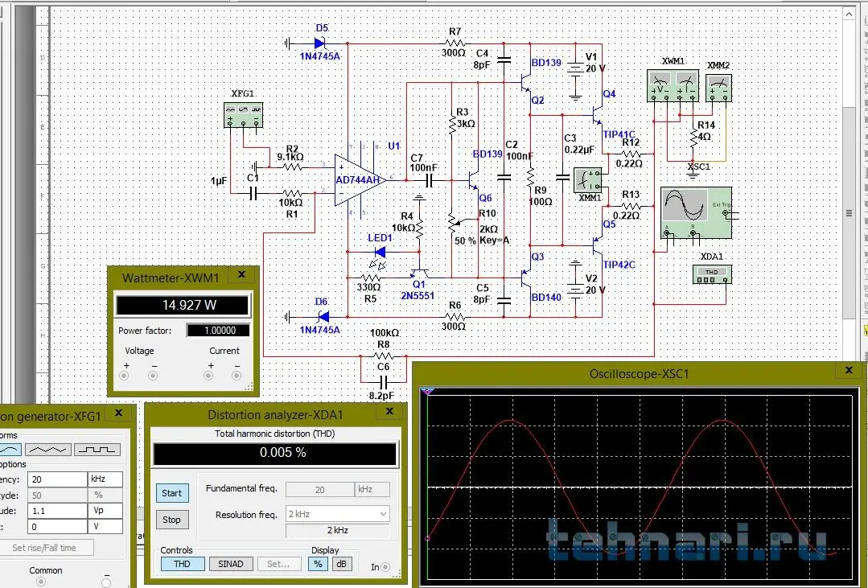Select the XMM2 multimeter instrument icon

click(x=718, y=88)
